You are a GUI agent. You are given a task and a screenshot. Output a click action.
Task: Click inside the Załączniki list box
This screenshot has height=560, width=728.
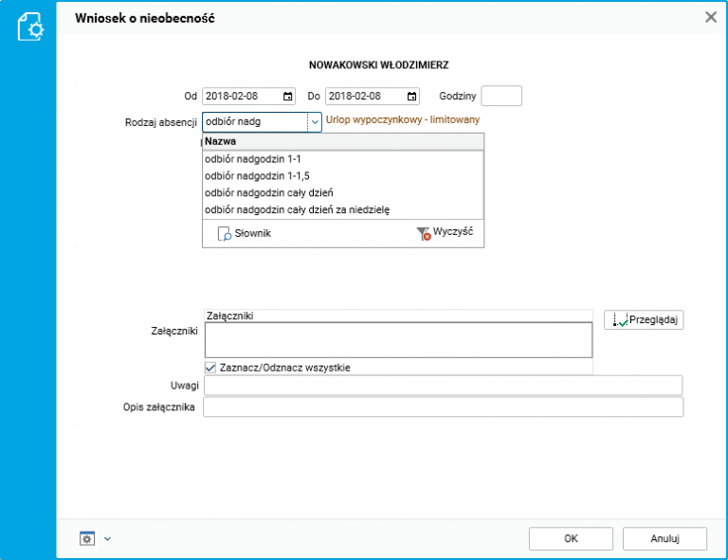(398, 340)
